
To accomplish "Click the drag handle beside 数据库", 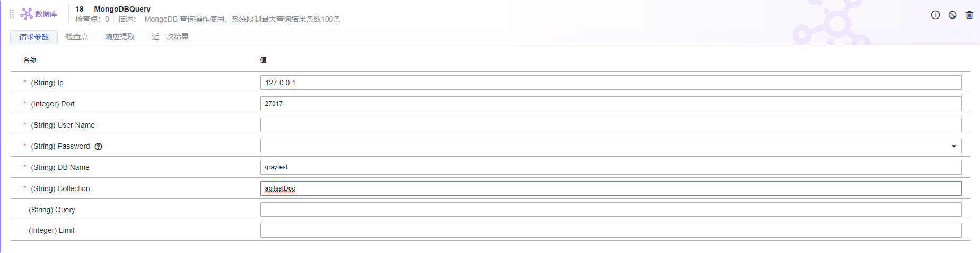I will (x=12, y=14).
